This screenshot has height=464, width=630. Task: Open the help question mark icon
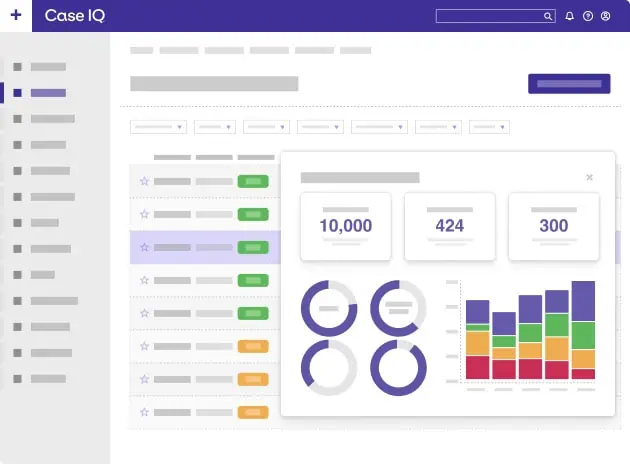(x=588, y=16)
